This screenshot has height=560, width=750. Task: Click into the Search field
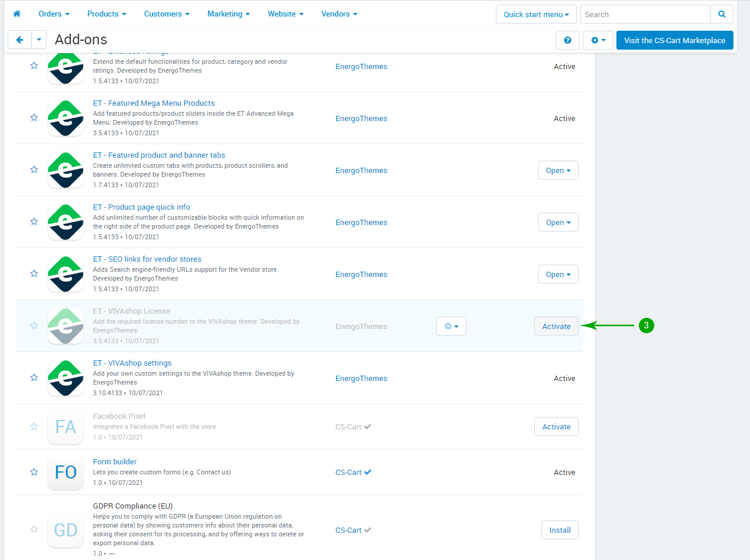(645, 14)
